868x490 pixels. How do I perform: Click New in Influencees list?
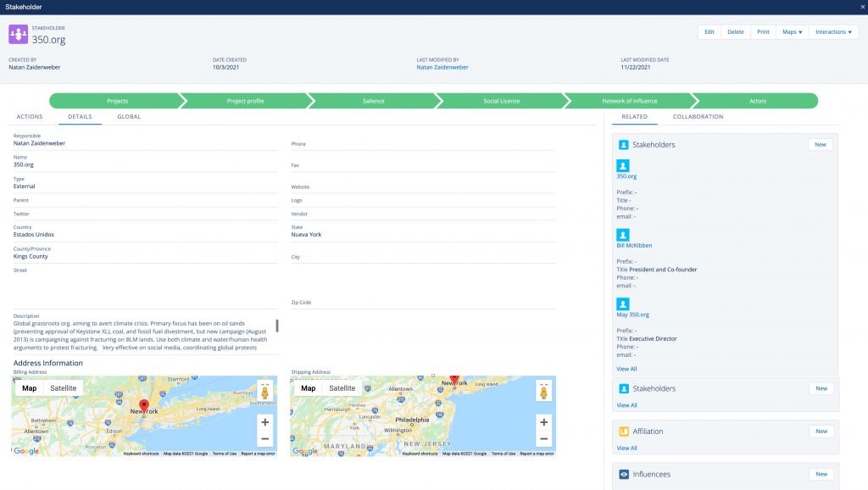coord(821,475)
